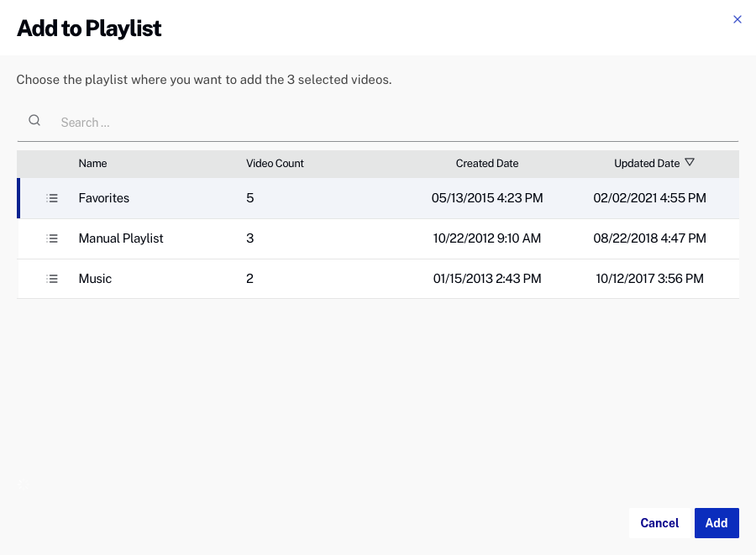Click the playlist icon beside Manual Playlist
The height and width of the screenshot is (555, 756).
[x=52, y=238]
